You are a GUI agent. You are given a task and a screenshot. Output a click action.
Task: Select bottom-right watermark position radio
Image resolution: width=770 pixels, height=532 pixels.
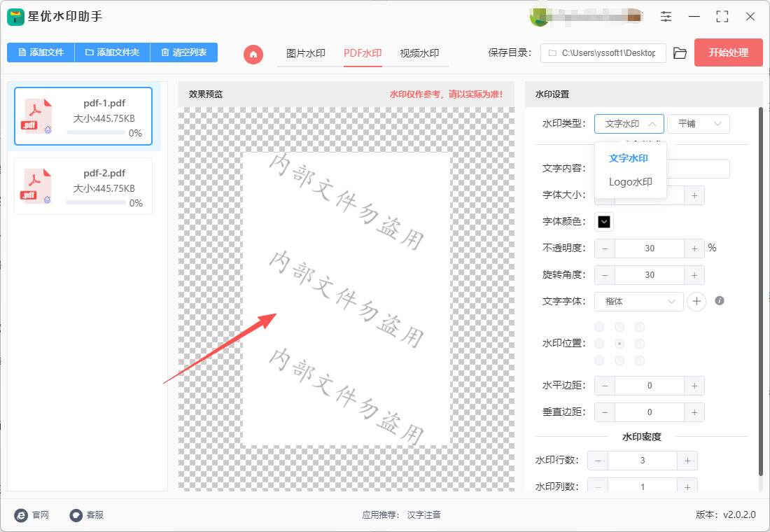[x=639, y=360]
